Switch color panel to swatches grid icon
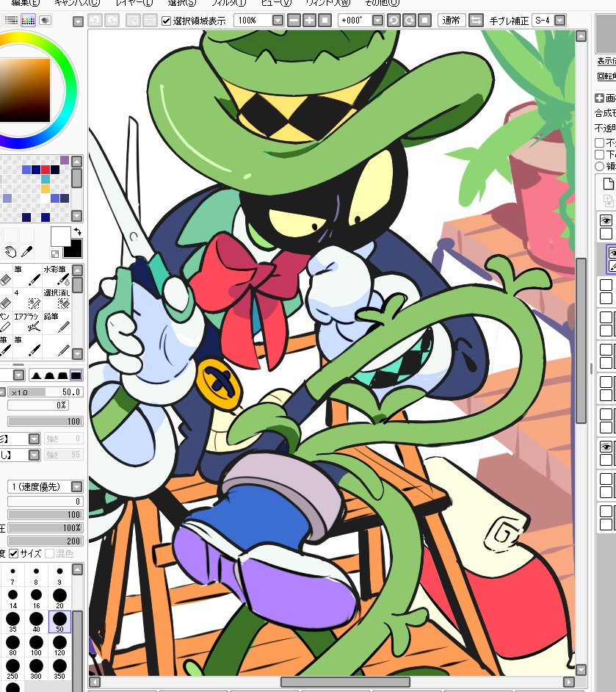 (28, 21)
